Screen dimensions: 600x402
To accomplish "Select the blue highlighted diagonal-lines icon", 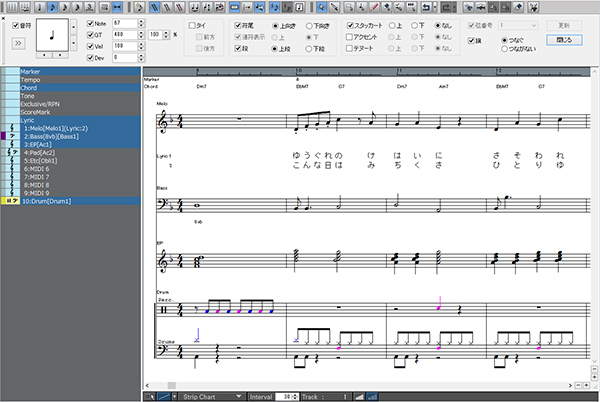I will pyautogui.click(x=154, y=7).
